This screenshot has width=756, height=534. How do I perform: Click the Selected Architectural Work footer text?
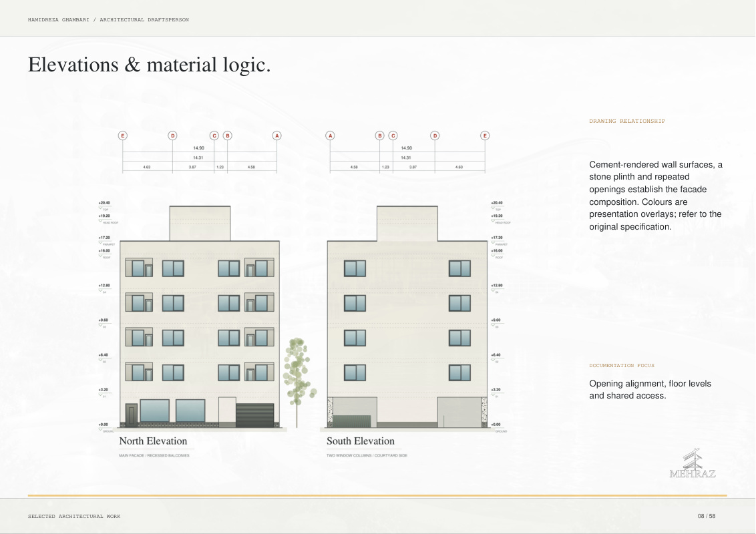[74, 516]
